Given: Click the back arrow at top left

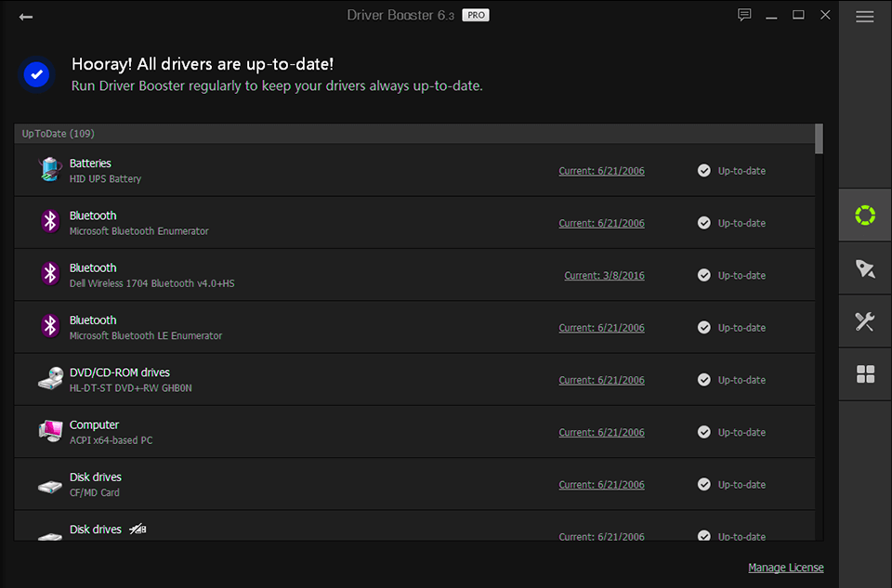Looking at the screenshot, I should pyautogui.click(x=25, y=16).
